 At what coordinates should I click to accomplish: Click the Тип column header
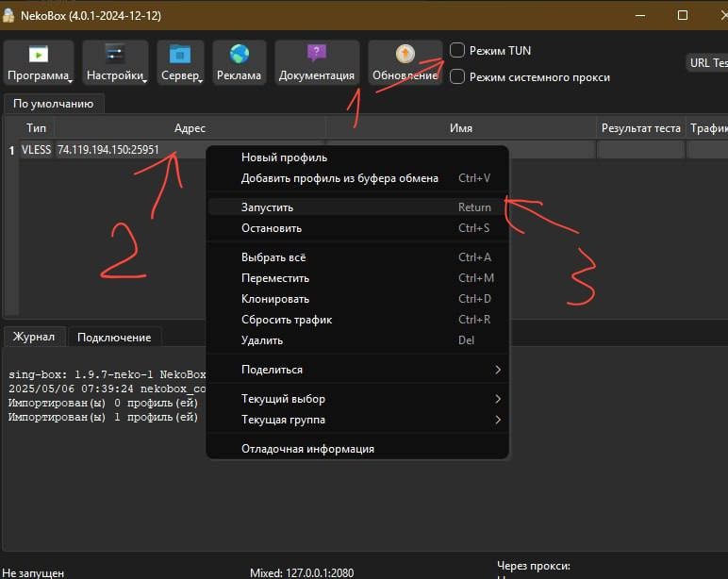click(x=36, y=128)
